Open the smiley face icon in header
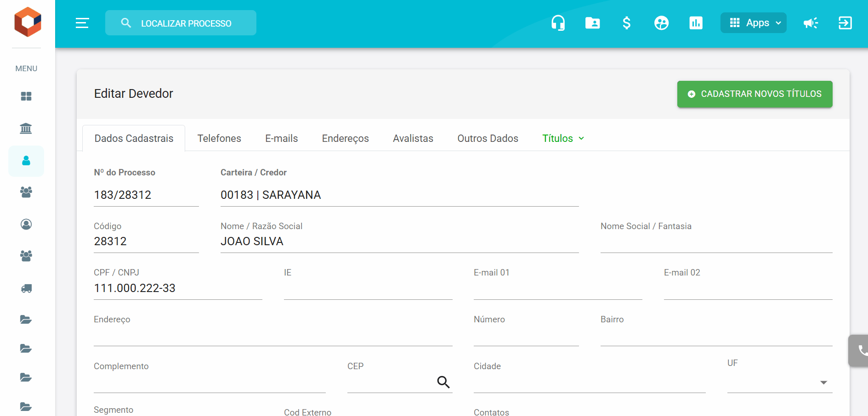Viewport: 868px width, 416px height. 662,23
